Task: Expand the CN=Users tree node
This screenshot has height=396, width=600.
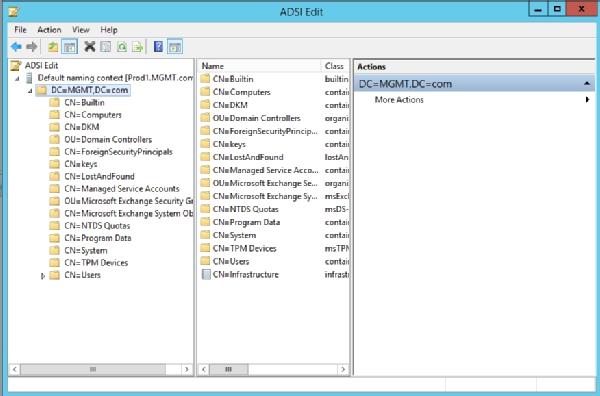Action: tap(43, 276)
